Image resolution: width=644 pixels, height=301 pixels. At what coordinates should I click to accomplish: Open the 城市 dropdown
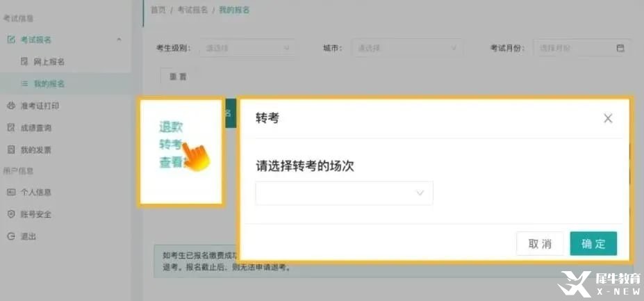pos(407,48)
